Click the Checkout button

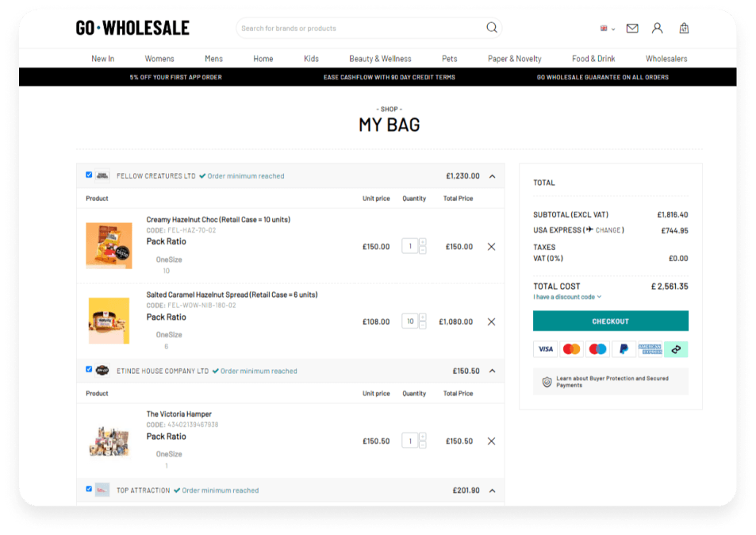(610, 321)
